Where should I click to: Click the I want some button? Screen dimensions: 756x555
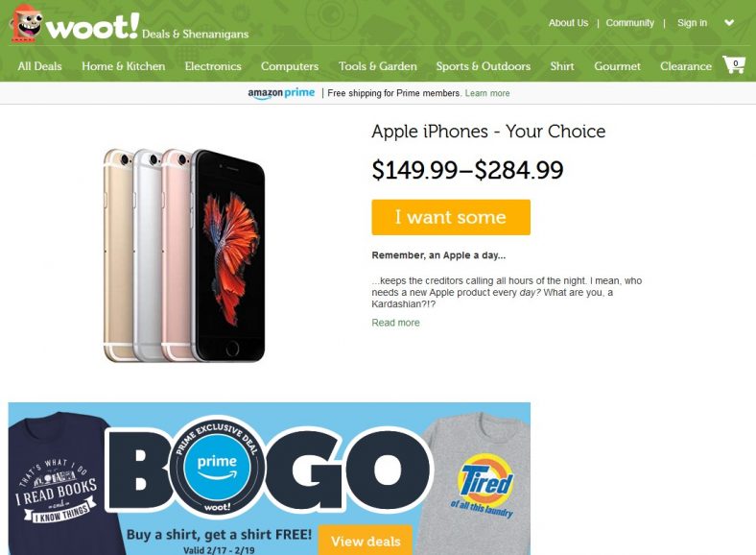[x=451, y=217]
